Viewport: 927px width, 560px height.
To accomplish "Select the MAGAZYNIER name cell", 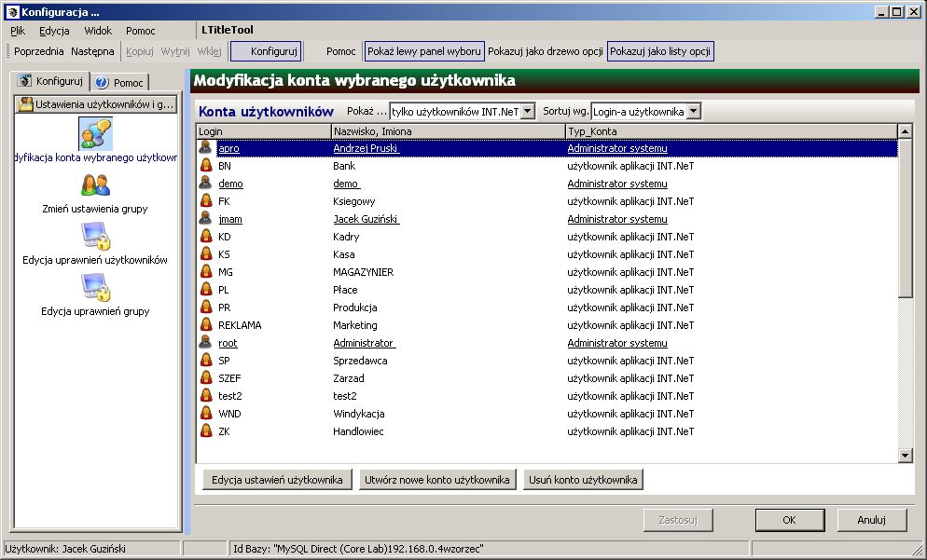I will (363, 272).
